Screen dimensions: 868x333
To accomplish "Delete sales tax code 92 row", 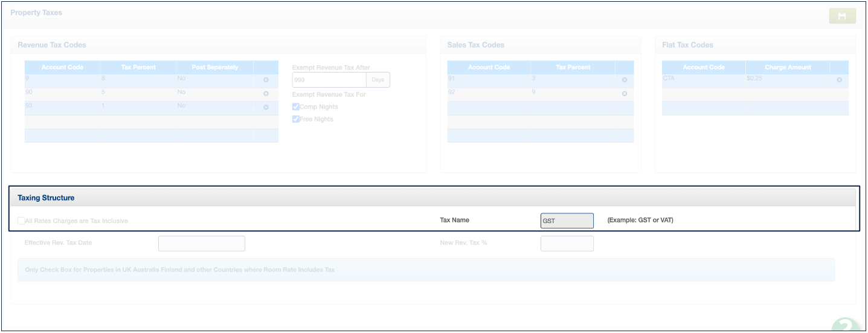I will coord(624,94).
